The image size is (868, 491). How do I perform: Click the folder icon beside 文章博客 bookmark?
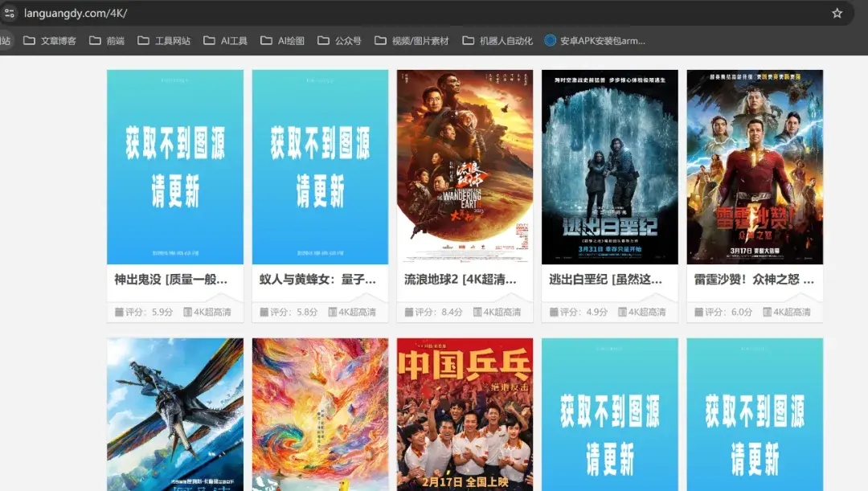pyautogui.click(x=30, y=40)
